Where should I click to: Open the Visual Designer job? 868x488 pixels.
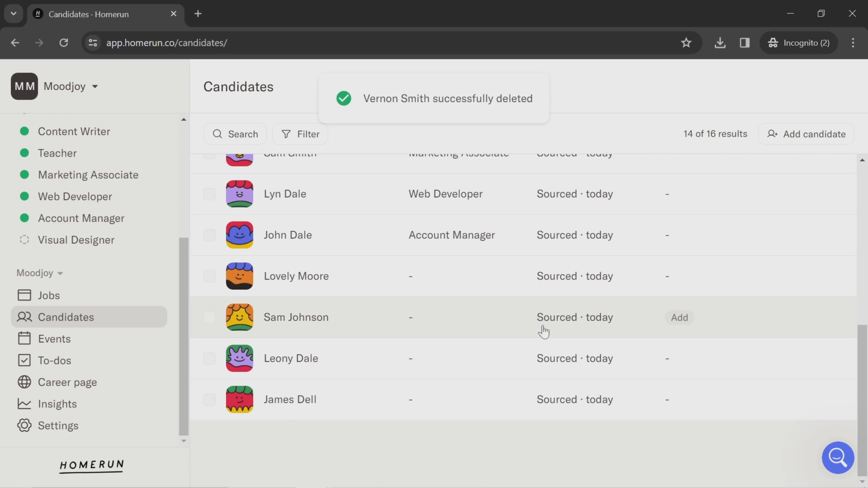coord(76,240)
